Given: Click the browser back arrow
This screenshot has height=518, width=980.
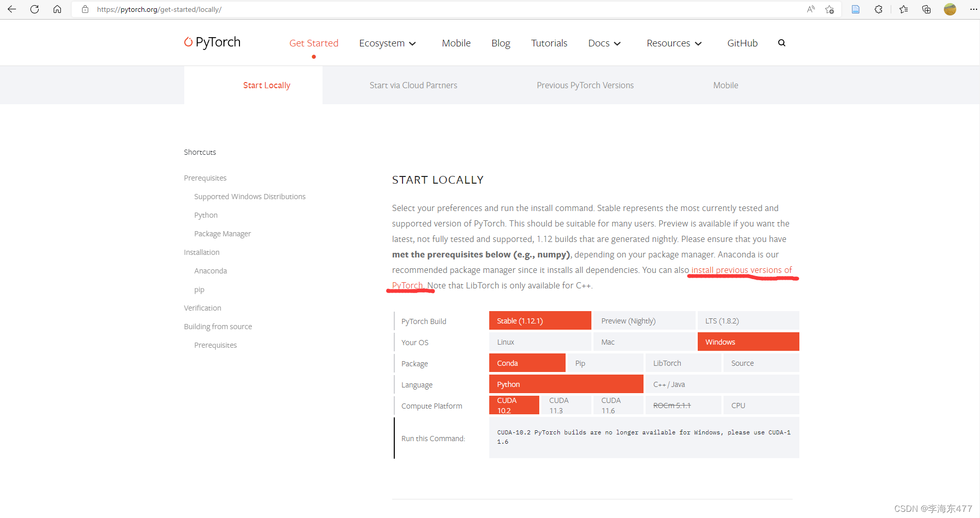Looking at the screenshot, I should coord(11,9).
